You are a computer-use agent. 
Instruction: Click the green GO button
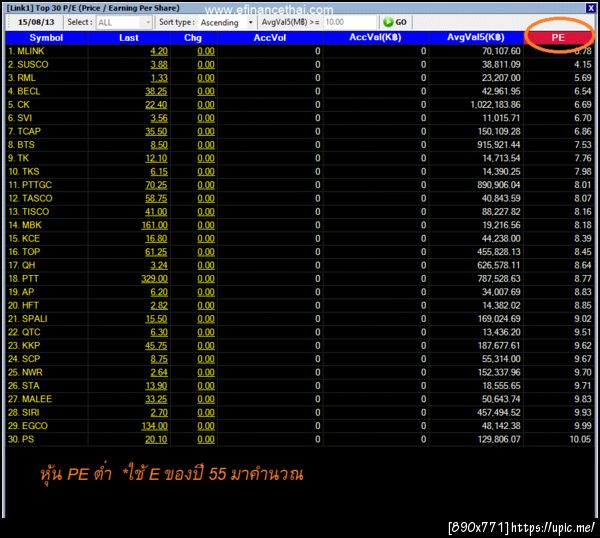click(x=395, y=22)
